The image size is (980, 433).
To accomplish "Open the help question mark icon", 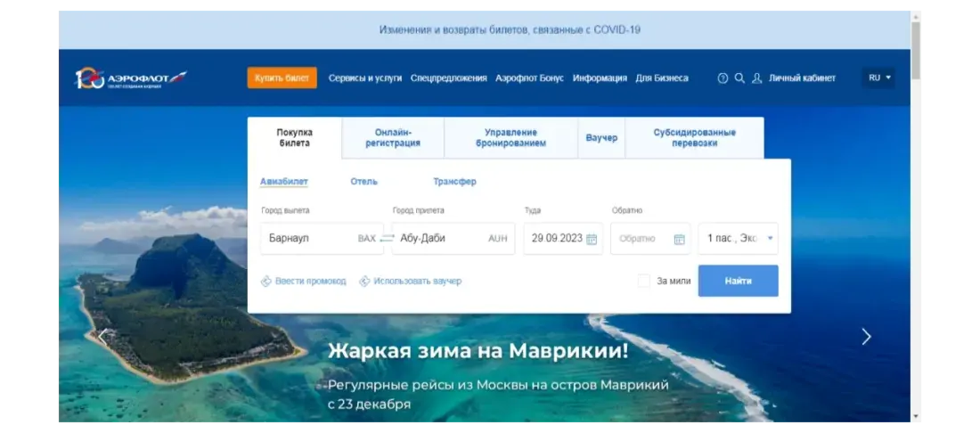I will pyautogui.click(x=723, y=78).
